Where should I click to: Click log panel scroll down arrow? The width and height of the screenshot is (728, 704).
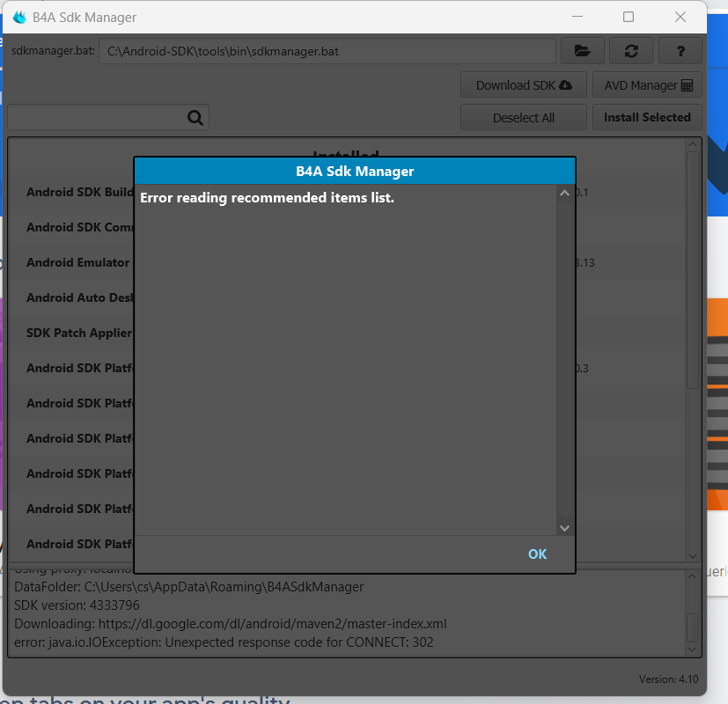click(692, 649)
